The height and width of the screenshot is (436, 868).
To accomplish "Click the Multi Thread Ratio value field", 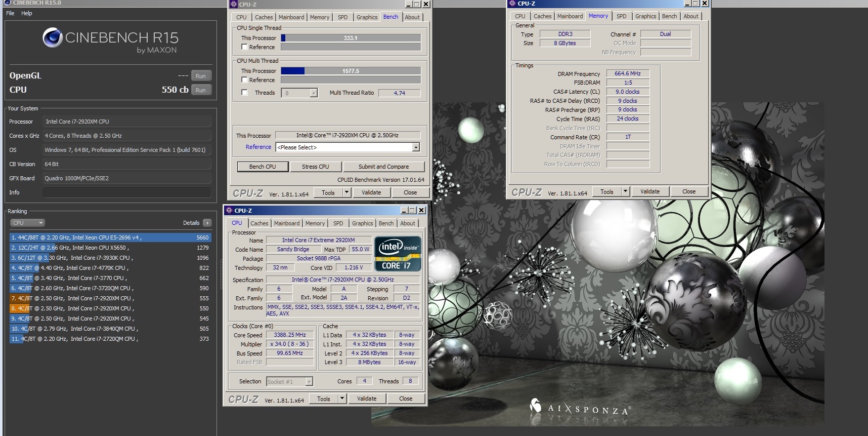I will click(400, 93).
